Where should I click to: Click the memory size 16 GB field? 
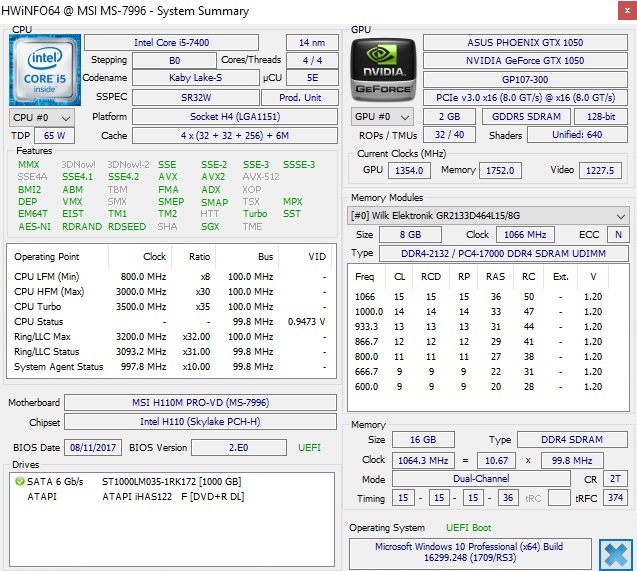click(x=423, y=439)
